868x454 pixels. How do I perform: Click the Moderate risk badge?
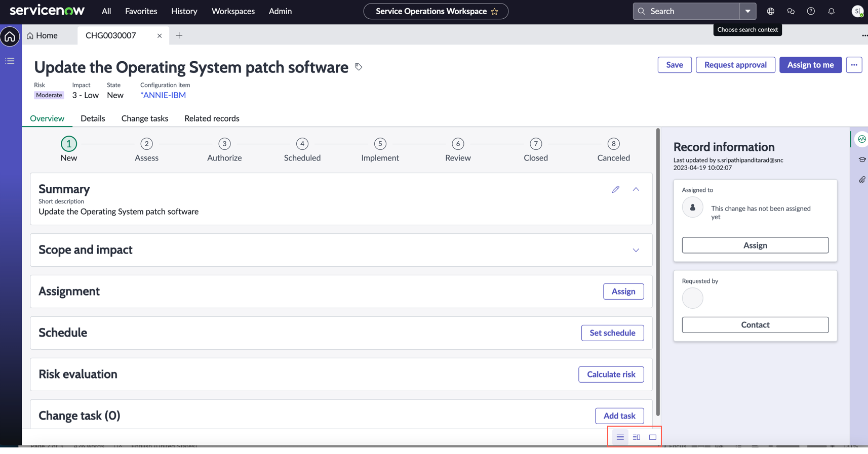49,95
